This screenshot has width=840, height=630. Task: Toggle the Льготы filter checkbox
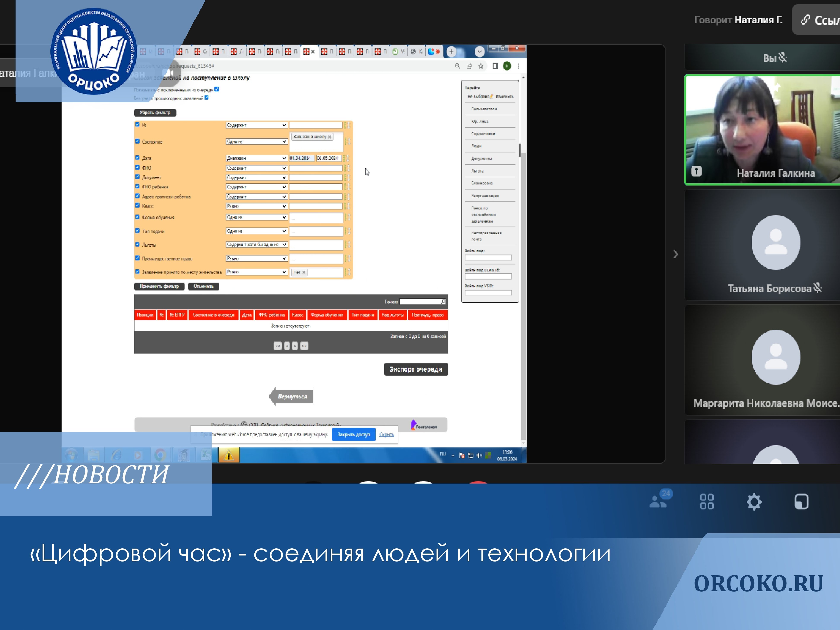137,244
